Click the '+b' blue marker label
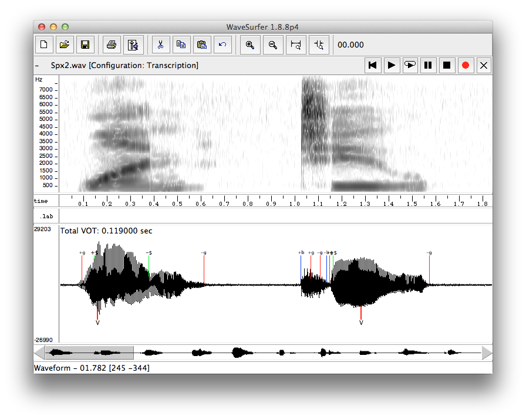 click(x=301, y=252)
